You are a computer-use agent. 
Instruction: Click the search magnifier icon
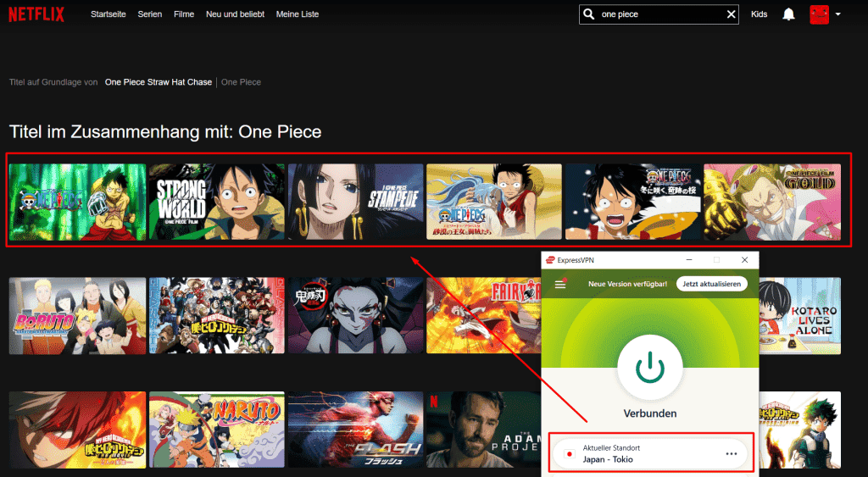[x=589, y=14]
